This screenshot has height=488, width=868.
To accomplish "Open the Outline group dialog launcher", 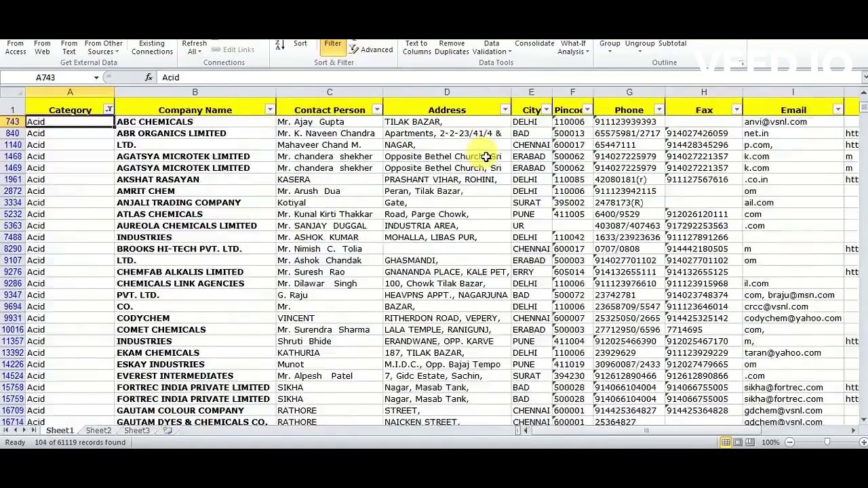I will click(x=741, y=62).
